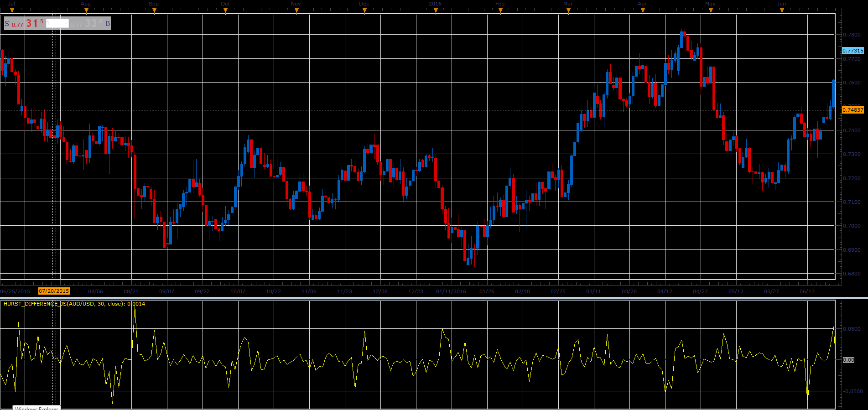This screenshot has width=868, height=410.
Task: Click the 02/10 date axis label
Action: (522, 291)
